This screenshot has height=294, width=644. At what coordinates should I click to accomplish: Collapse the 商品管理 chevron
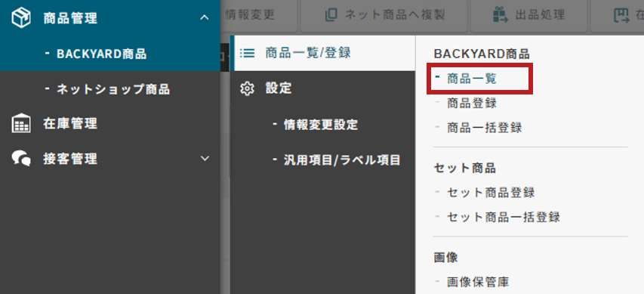(204, 17)
